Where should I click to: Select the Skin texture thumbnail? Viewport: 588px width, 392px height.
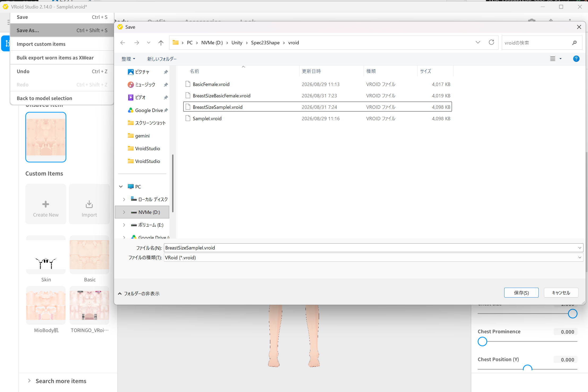(x=46, y=255)
